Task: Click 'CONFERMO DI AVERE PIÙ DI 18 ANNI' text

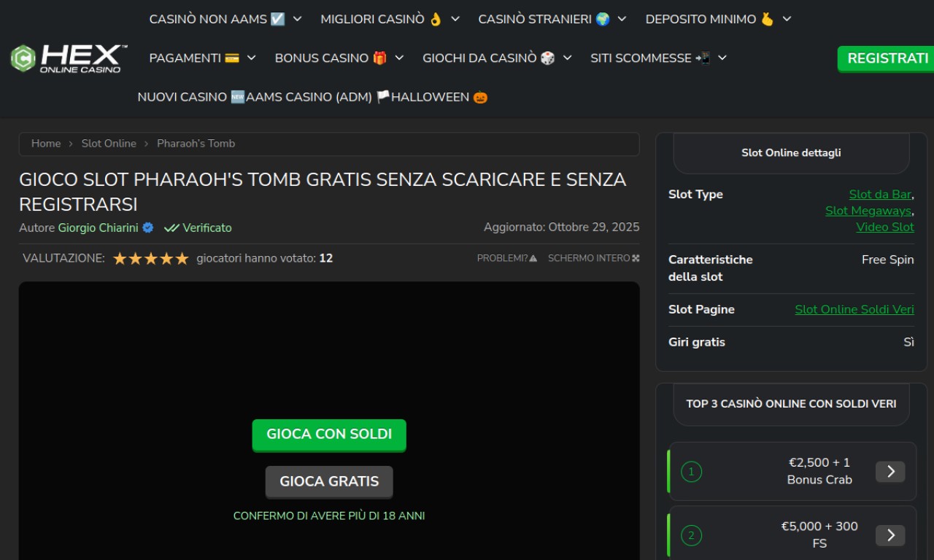Action: click(329, 516)
